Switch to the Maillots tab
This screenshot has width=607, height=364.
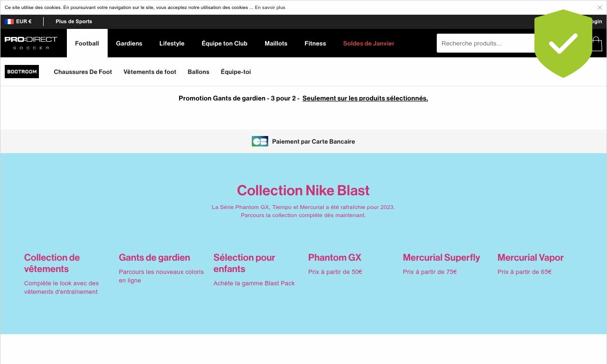pos(276,43)
